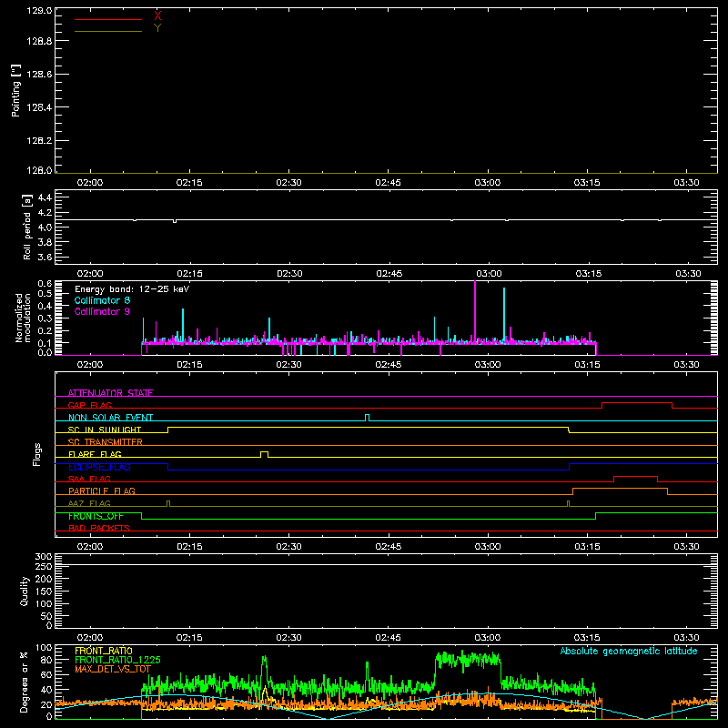The height and width of the screenshot is (728, 728).
Task: Click the 4.4 roll period tick label
Action: point(45,197)
